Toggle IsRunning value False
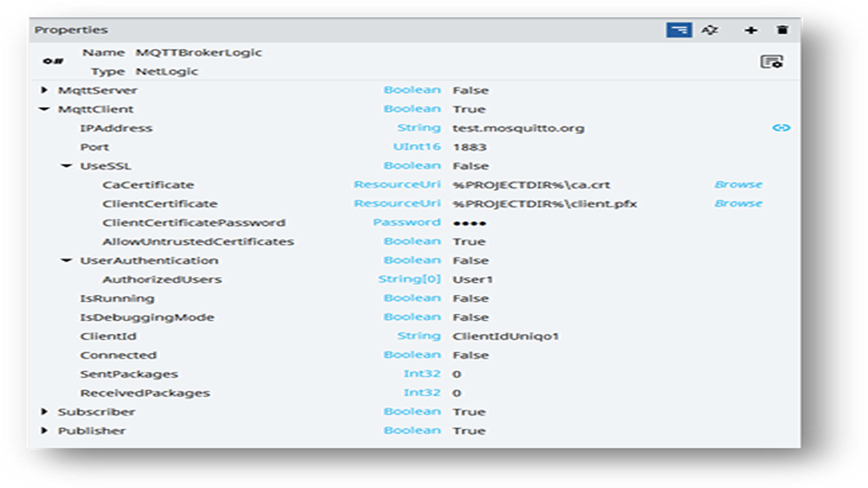Viewport: 868px width, 488px height. (x=471, y=298)
